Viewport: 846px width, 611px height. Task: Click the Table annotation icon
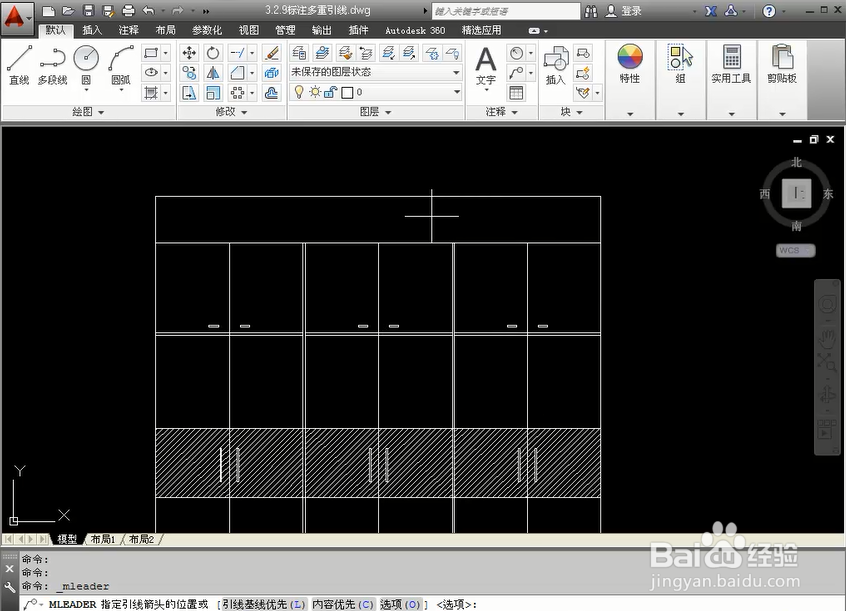[516, 93]
